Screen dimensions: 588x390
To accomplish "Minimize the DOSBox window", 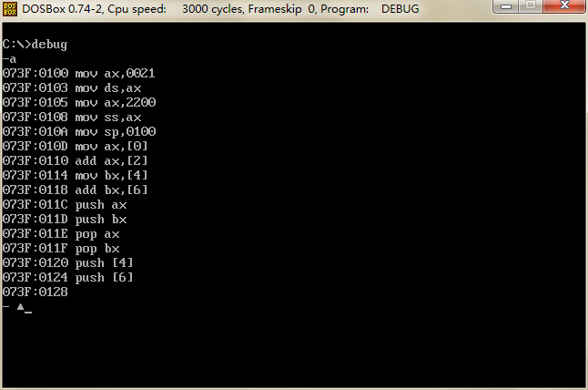I will click(x=505, y=6).
